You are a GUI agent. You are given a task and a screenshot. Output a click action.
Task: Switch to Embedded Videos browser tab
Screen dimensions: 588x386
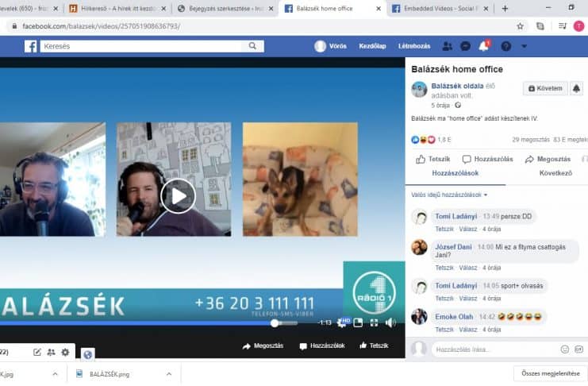pos(440,8)
